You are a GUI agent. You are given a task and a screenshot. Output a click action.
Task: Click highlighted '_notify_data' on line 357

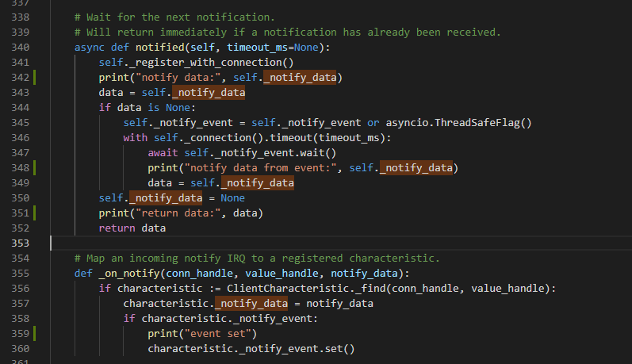click(x=251, y=304)
